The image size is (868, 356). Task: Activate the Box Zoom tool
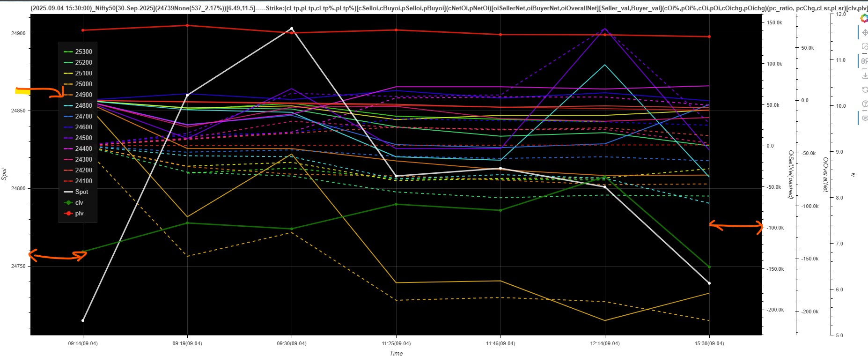(x=864, y=47)
